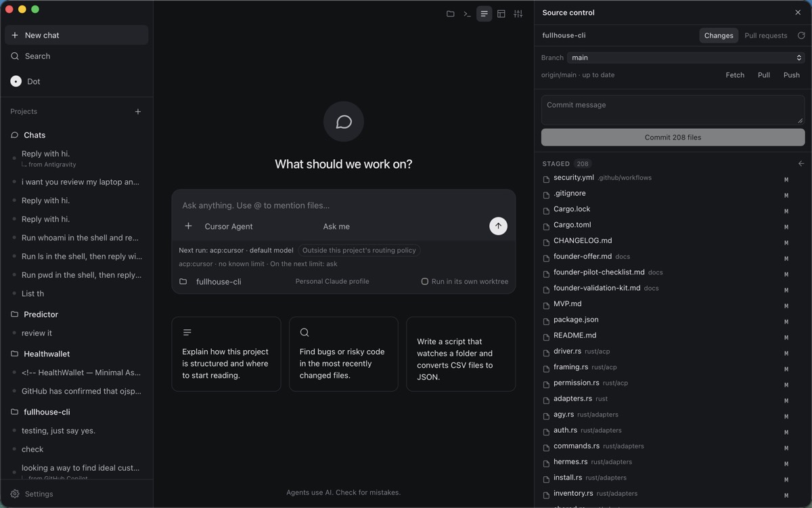This screenshot has width=812, height=508.
Task: Send the message with arrow button
Action: pos(498,226)
